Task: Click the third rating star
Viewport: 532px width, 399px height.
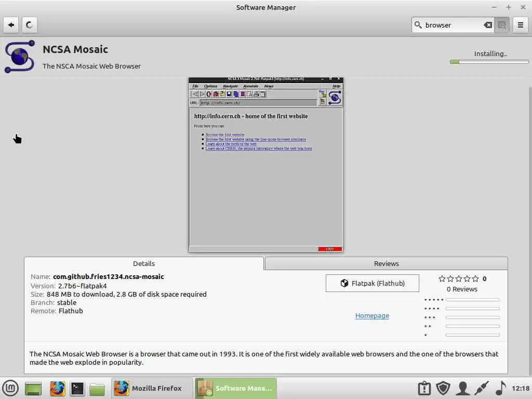Action: click(459, 279)
